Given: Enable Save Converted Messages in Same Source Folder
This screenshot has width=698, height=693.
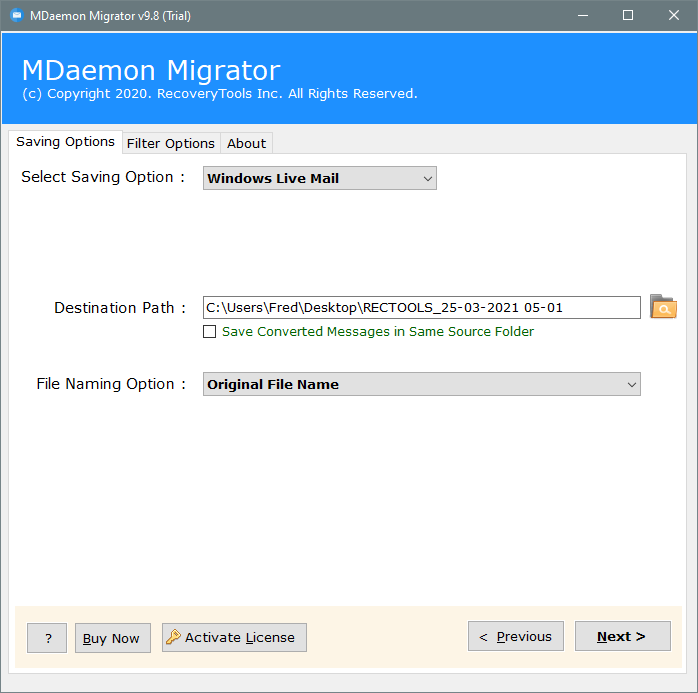Looking at the screenshot, I should (210, 332).
